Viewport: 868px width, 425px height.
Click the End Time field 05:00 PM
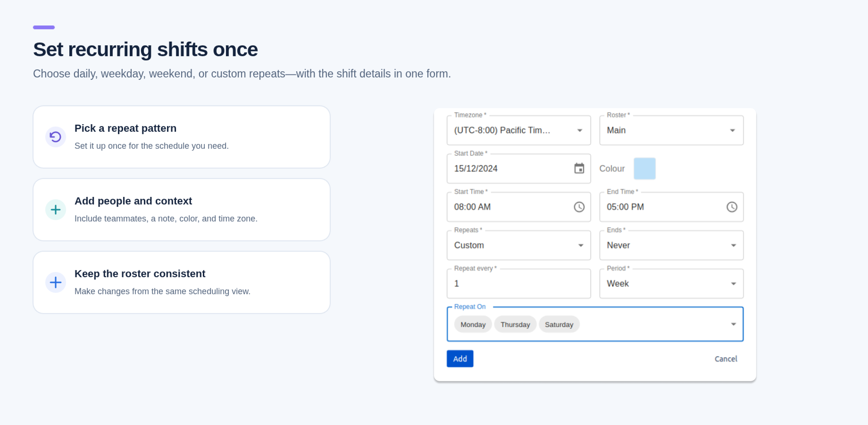point(671,207)
